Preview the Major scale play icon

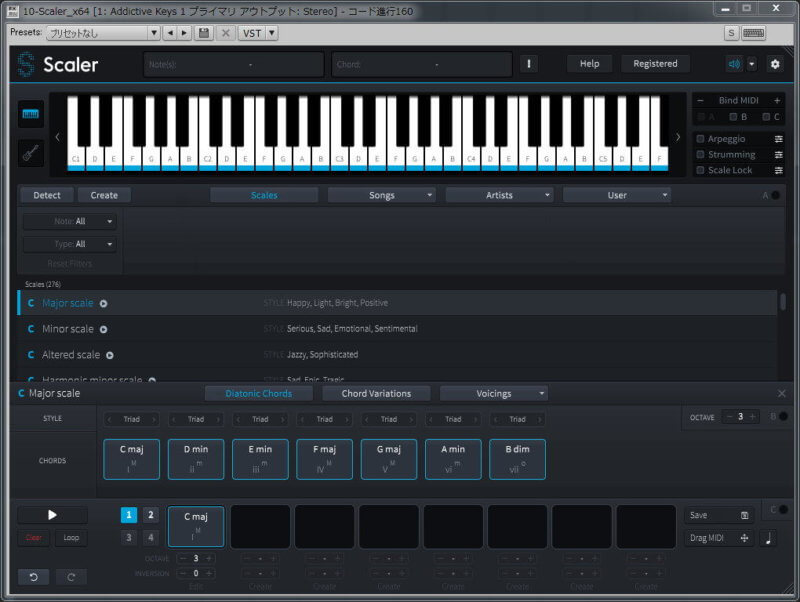104,304
